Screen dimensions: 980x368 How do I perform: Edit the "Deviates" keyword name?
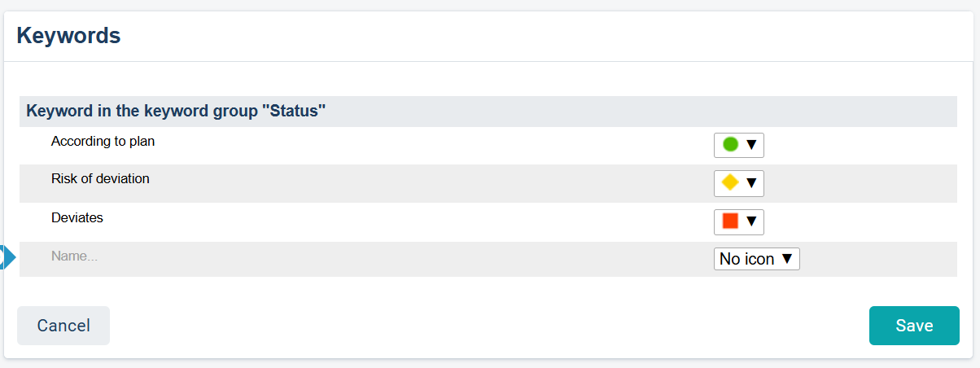tap(77, 217)
